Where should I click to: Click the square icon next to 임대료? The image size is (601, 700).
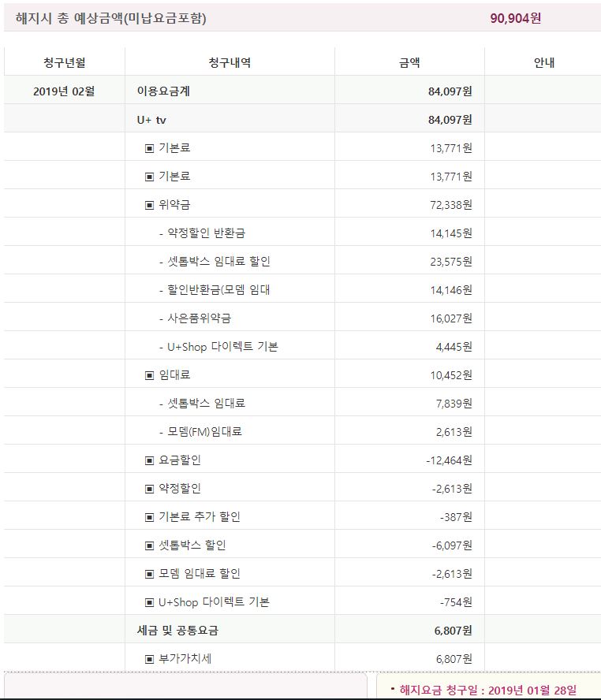pyautogui.click(x=149, y=375)
